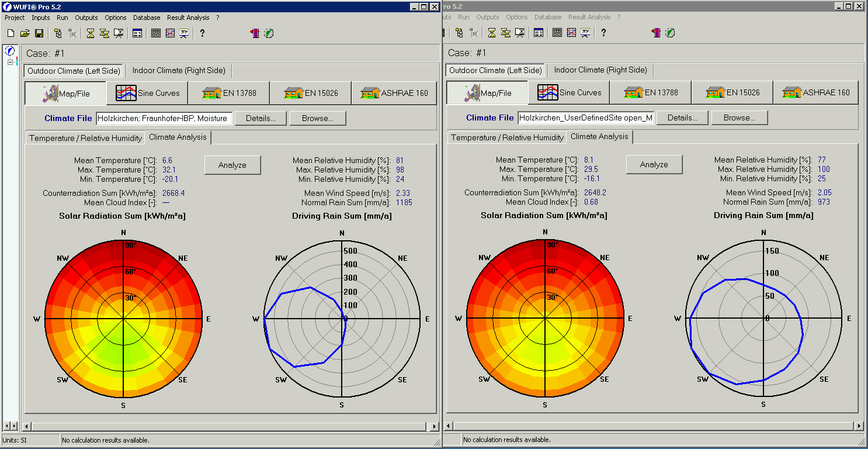This screenshot has width=868, height=449.
Task: Switch to Indoor Climate tab in left window
Action: point(179,71)
